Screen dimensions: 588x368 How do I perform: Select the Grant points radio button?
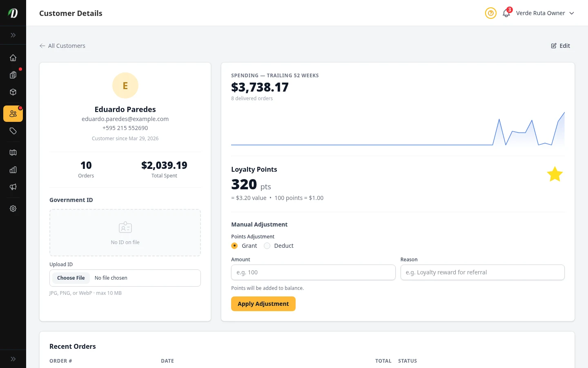(234, 246)
